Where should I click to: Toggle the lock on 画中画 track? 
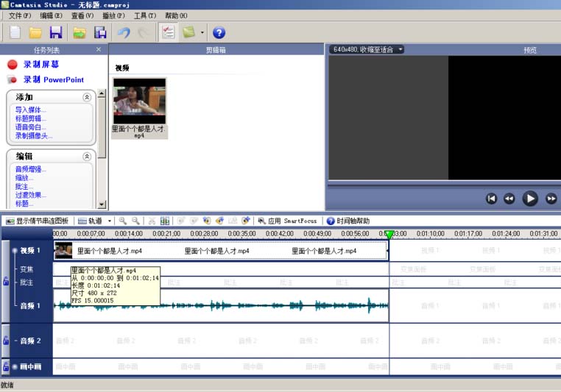click(6, 366)
